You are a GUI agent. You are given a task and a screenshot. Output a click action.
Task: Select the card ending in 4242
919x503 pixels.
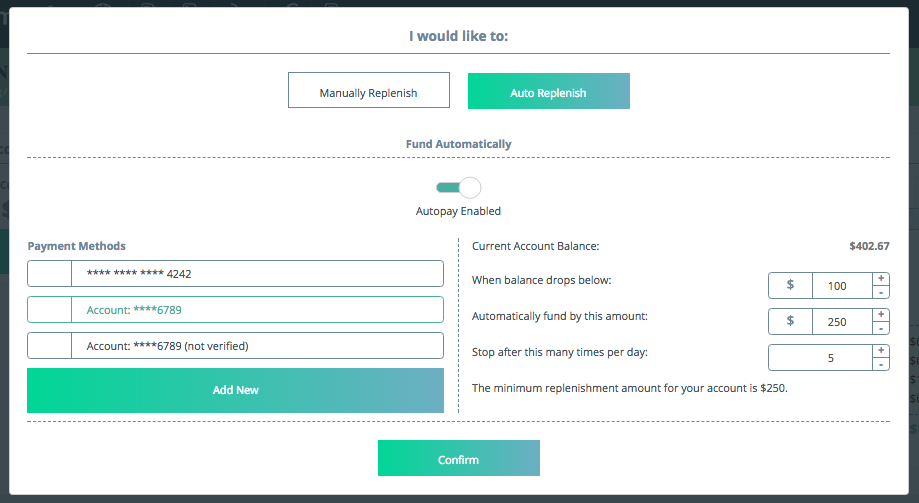[x=257, y=274]
